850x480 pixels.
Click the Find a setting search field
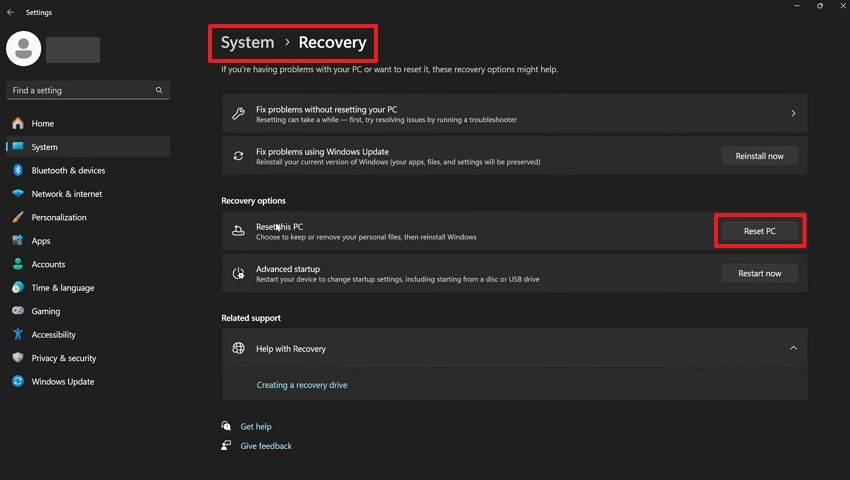tap(88, 90)
